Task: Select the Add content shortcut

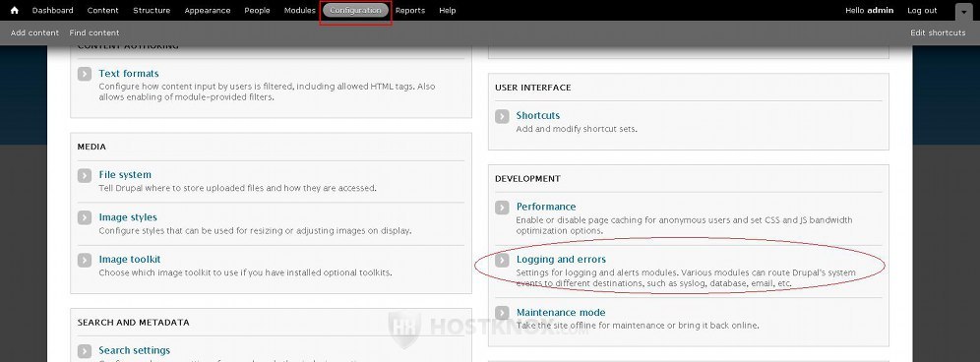Action: click(x=34, y=32)
